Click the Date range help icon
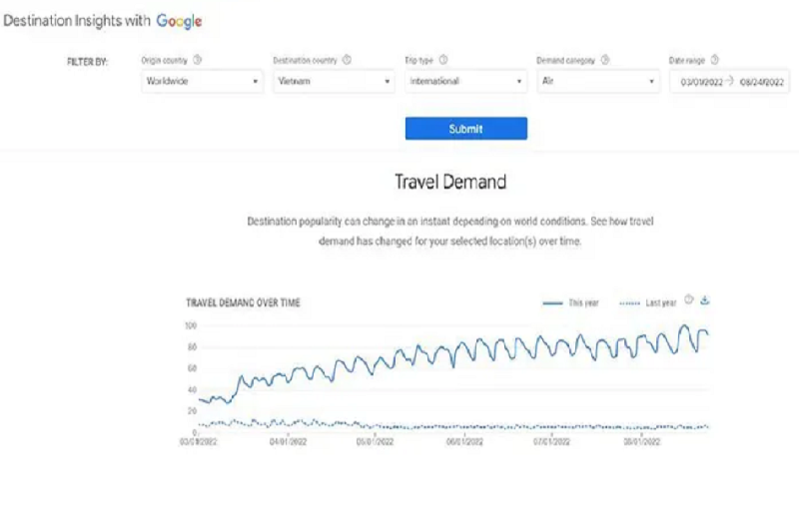 (x=715, y=60)
